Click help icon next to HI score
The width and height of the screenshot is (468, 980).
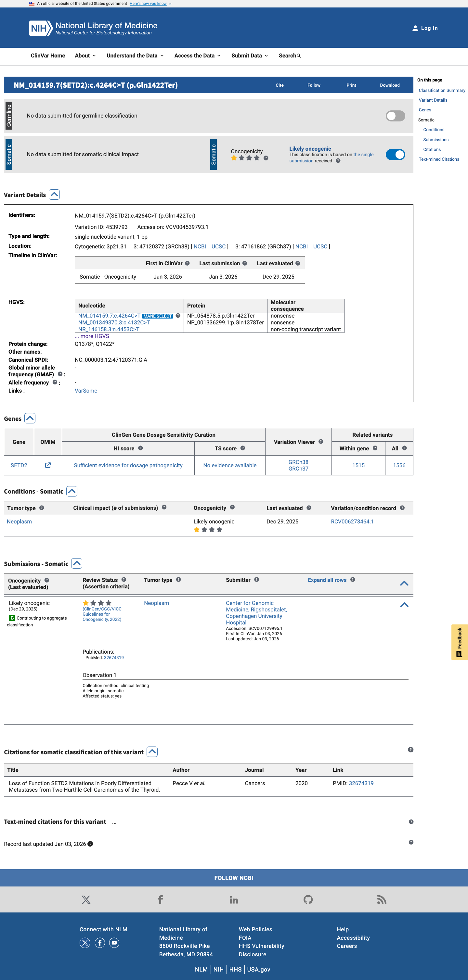click(140, 448)
